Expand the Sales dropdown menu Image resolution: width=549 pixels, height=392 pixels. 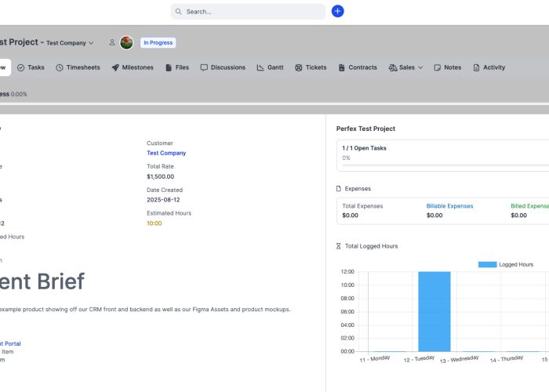[405, 67]
